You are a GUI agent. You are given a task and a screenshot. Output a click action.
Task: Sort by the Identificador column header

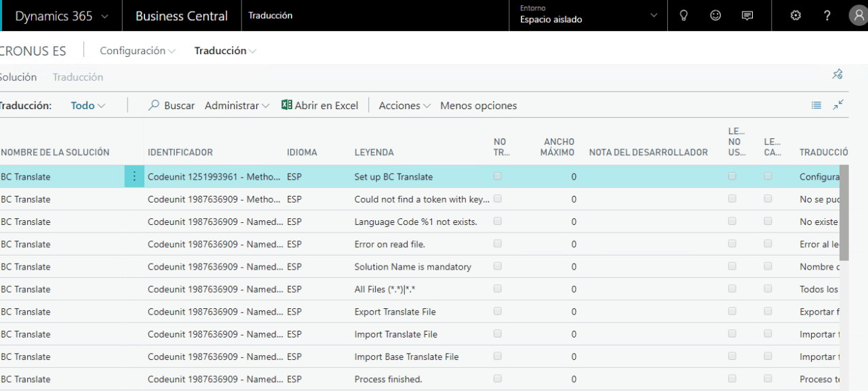(x=180, y=152)
